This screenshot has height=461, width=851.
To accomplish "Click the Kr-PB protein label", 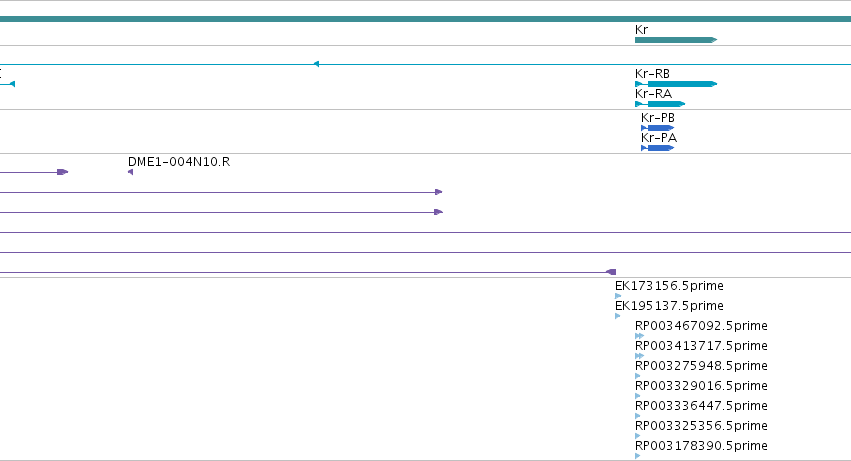I will coord(658,118).
